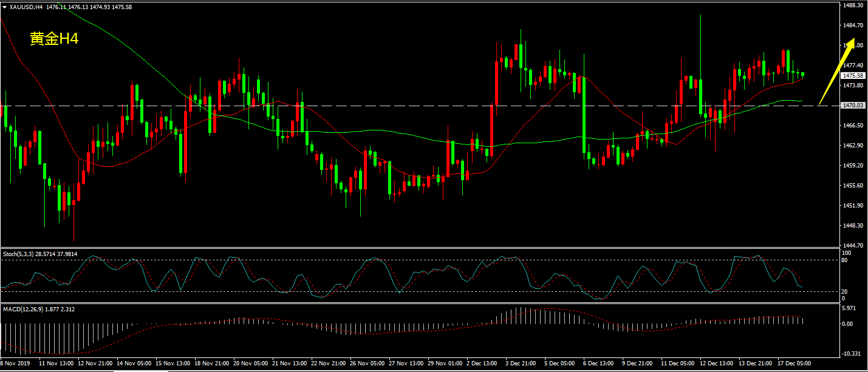Screen dimensions: 868x372
Task: Click the 1444.70 price scale label
Action: click(853, 246)
